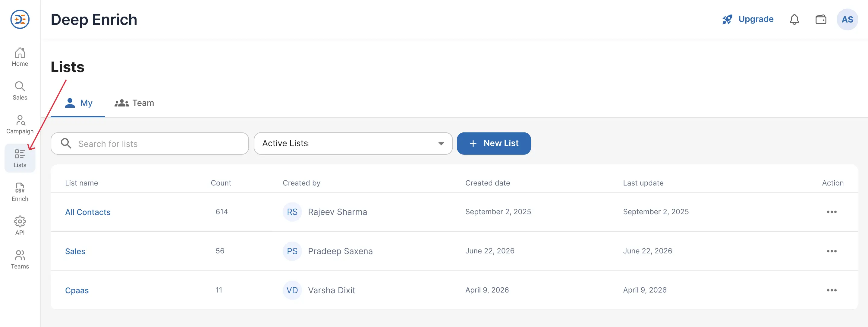Screen dimensions: 868x327
Task: Click Cpaas row last update date
Action: tap(645, 290)
